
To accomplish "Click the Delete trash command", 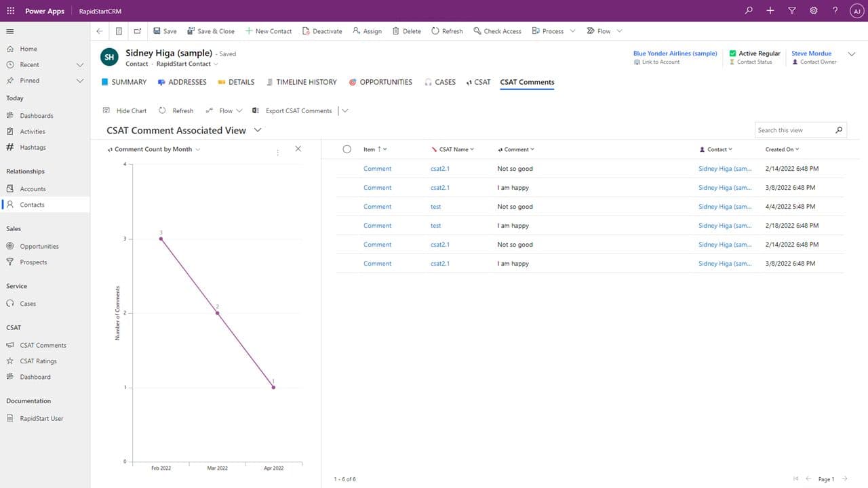I will click(x=407, y=31).
